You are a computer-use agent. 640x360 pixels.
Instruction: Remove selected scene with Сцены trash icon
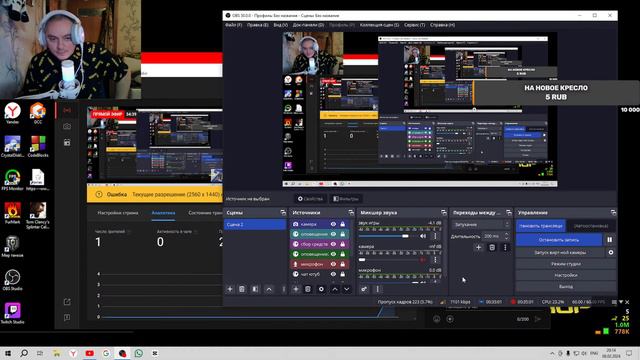(242, 289)
